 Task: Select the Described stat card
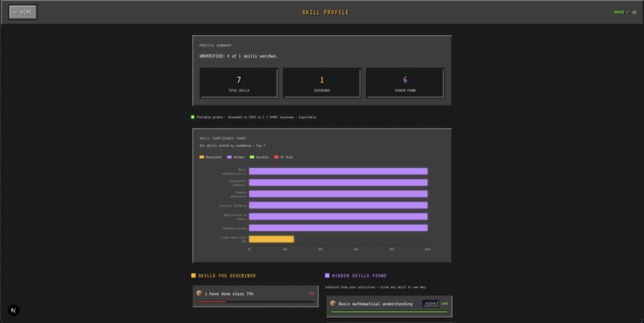tap(322, 83)
